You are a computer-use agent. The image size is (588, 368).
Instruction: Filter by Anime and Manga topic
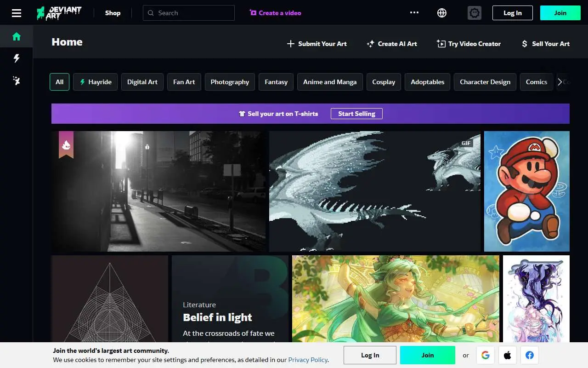click(330, 82)
